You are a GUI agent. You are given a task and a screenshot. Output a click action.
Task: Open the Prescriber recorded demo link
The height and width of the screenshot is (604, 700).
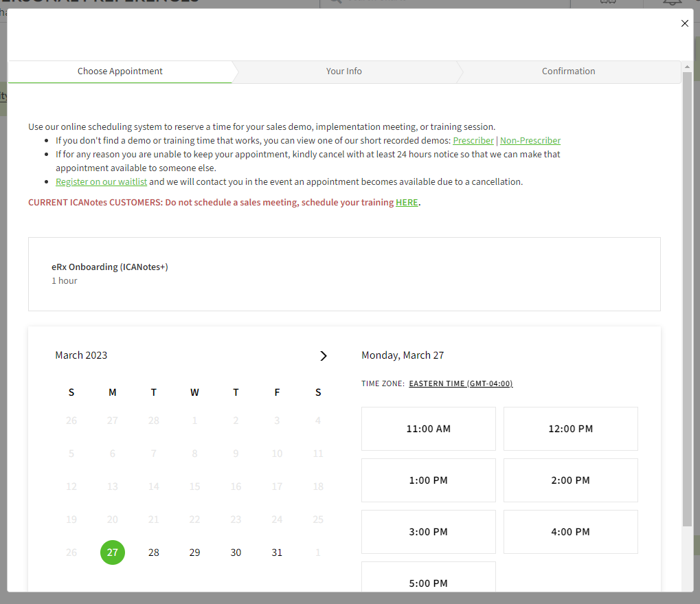click(x=473, y=141)
